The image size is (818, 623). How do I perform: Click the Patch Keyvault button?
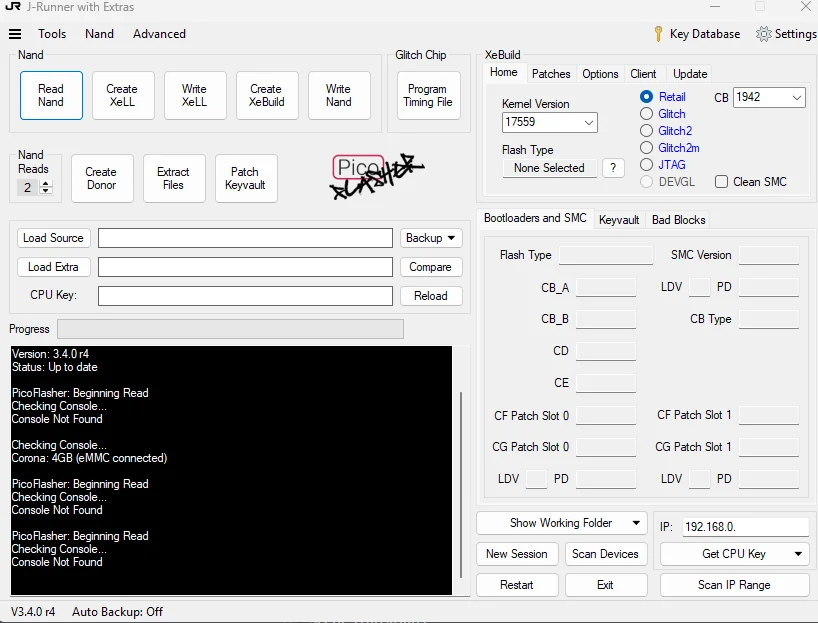pyautogui.click(x=246, y=178)
